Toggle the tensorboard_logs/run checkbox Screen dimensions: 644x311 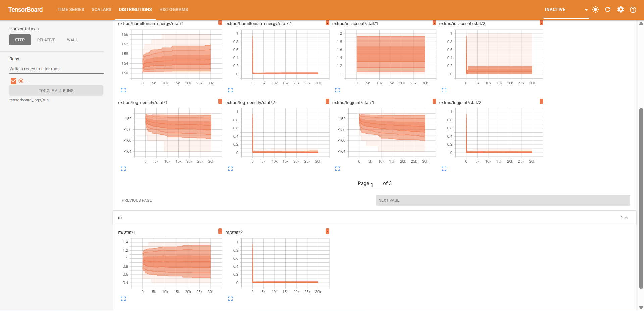(13, 81)
